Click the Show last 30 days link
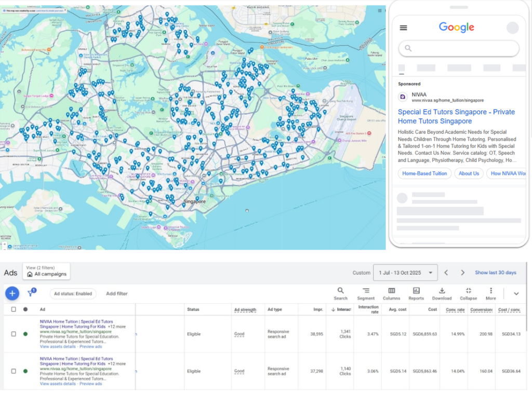The height and width of the screenshot is (393, 532). coord(495,273)
